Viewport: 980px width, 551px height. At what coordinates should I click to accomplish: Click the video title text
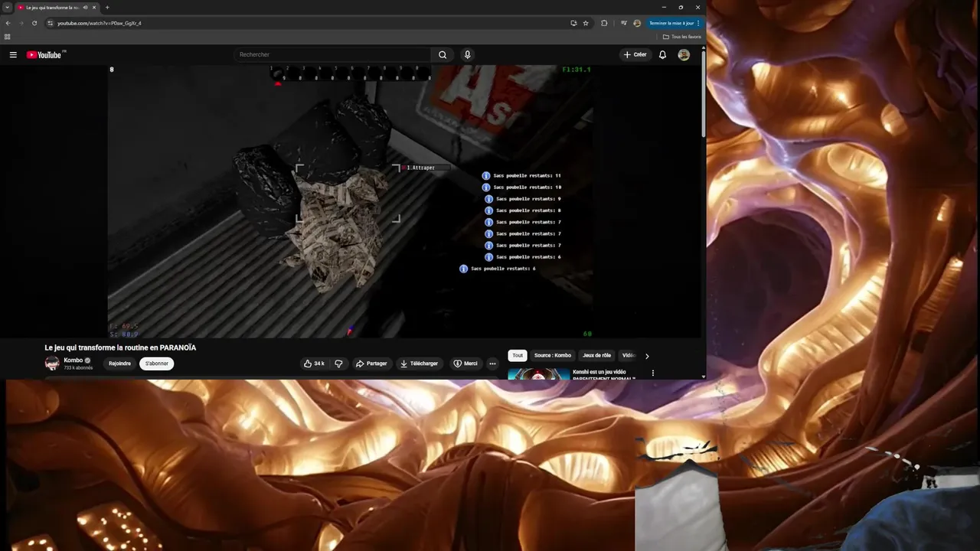click(x=120, y=347)
